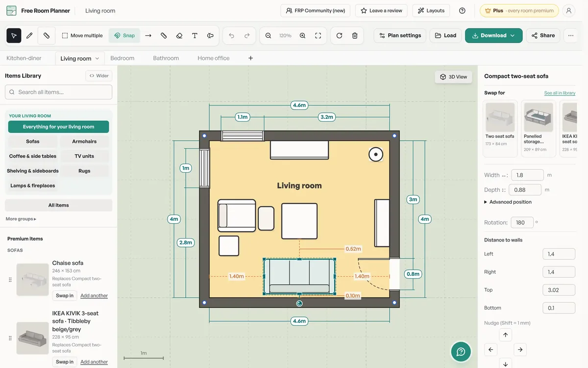Viewport: 588px width, 368px height.
Task: Add a new room tab with plus
Action: (x=250, y=58)
